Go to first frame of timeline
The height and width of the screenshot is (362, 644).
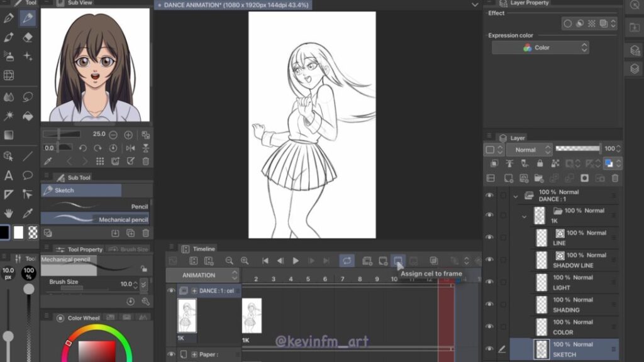click(265, 261)
